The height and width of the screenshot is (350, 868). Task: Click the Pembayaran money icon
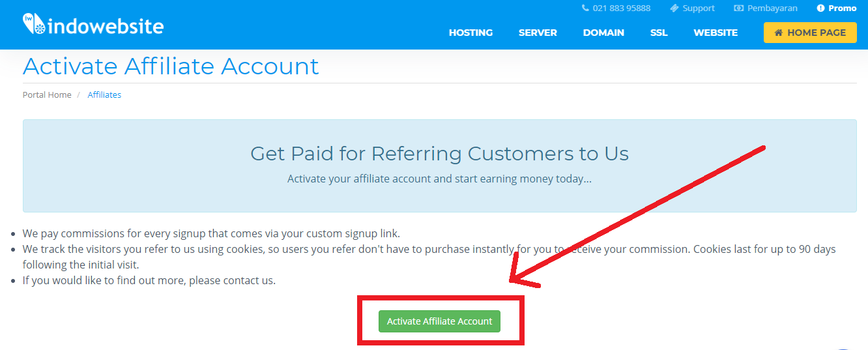pos(738,8)
